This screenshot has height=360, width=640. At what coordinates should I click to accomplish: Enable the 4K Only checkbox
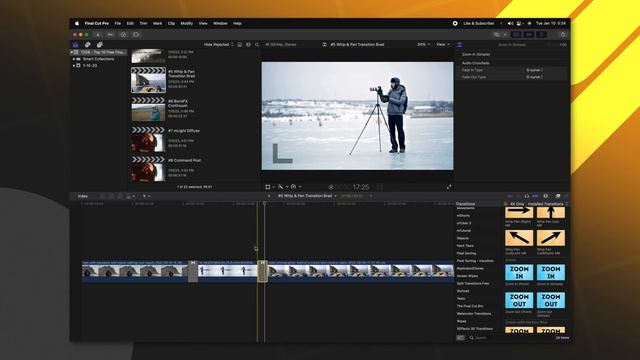click(506, 204)
